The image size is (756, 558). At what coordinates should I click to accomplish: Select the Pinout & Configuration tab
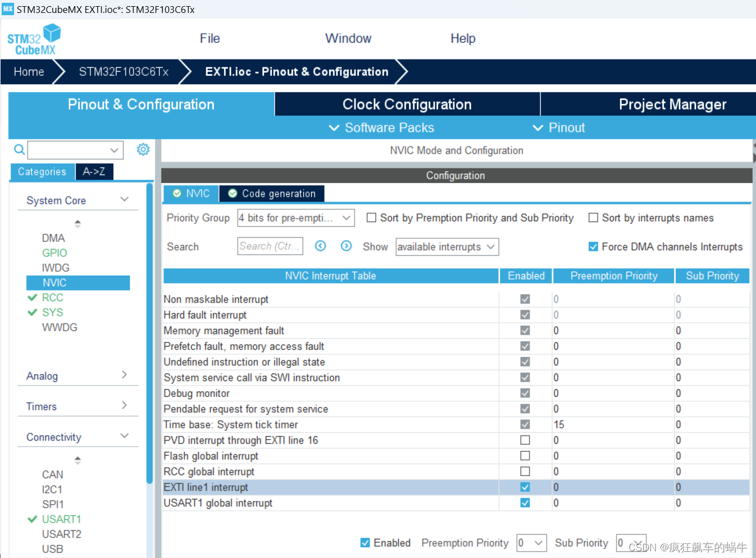click(141, 104)
